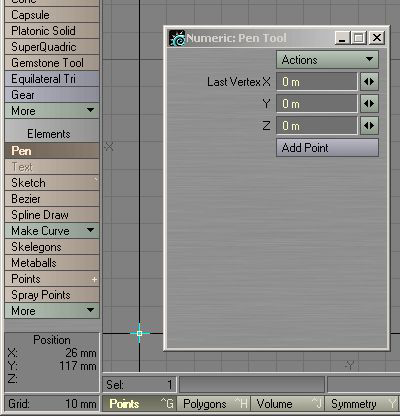This screenshot has width=400, height=416.
Task: Click the plus marker on Points button
Action: (94, 279)
